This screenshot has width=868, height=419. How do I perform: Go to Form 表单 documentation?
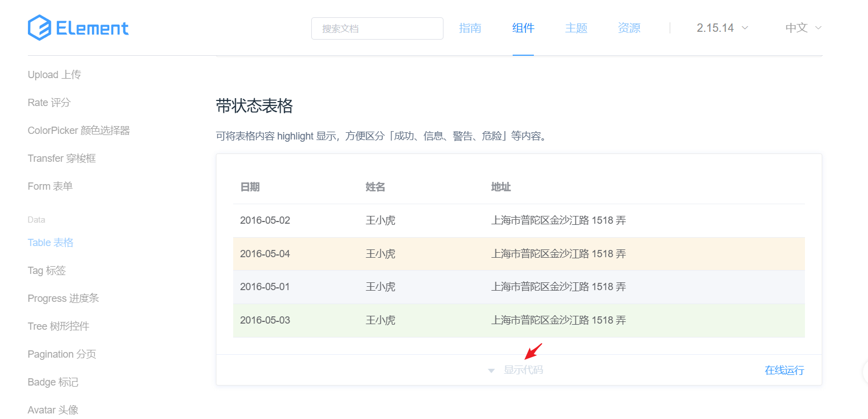[50, 186]
